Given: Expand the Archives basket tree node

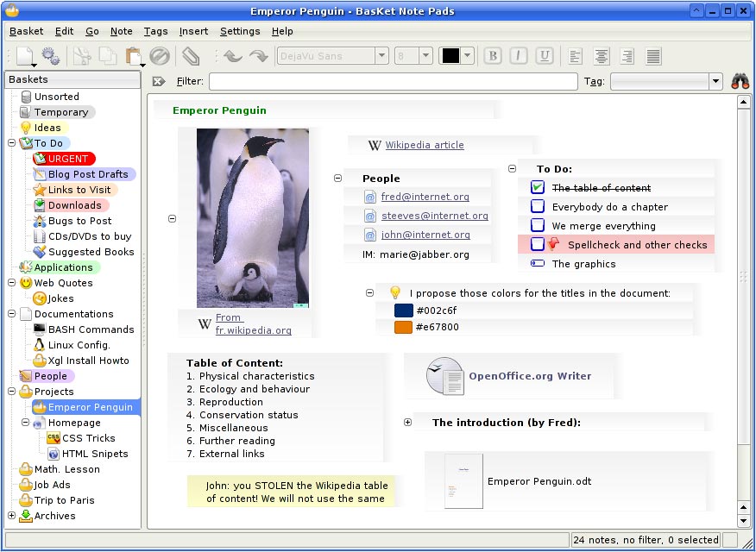Looking at the screenshot, I should point(12,516).
